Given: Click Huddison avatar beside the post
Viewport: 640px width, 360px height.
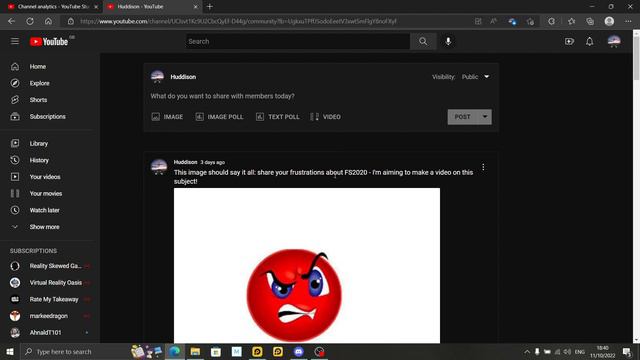Looking at the screenshot, I should click(159, 167).
